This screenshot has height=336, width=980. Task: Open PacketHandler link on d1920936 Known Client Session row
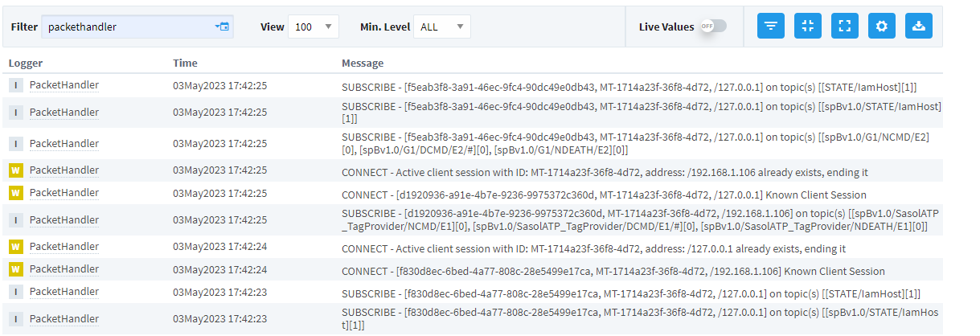(x=64, y=192)
